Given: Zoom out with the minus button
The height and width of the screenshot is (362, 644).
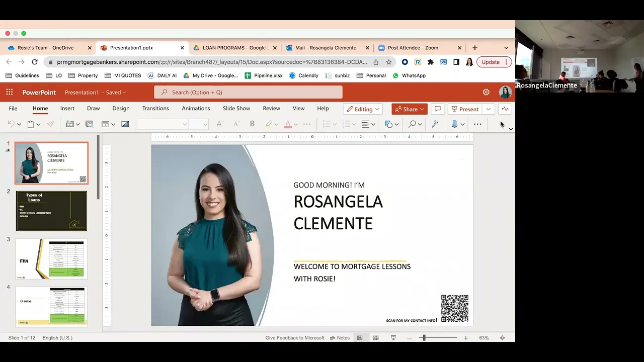Looking at the screenshot, I should (x=410, y=338).
